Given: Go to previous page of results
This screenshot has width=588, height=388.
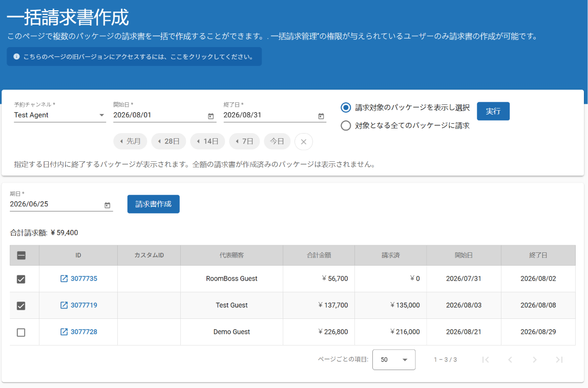Looking at the screenshot, I should (510, 359).
